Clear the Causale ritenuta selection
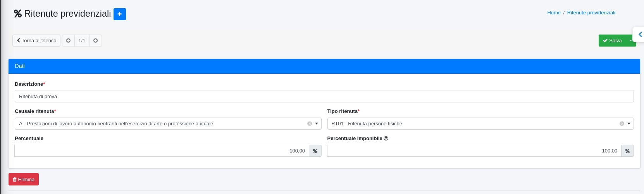 click(x=310, y=124)
